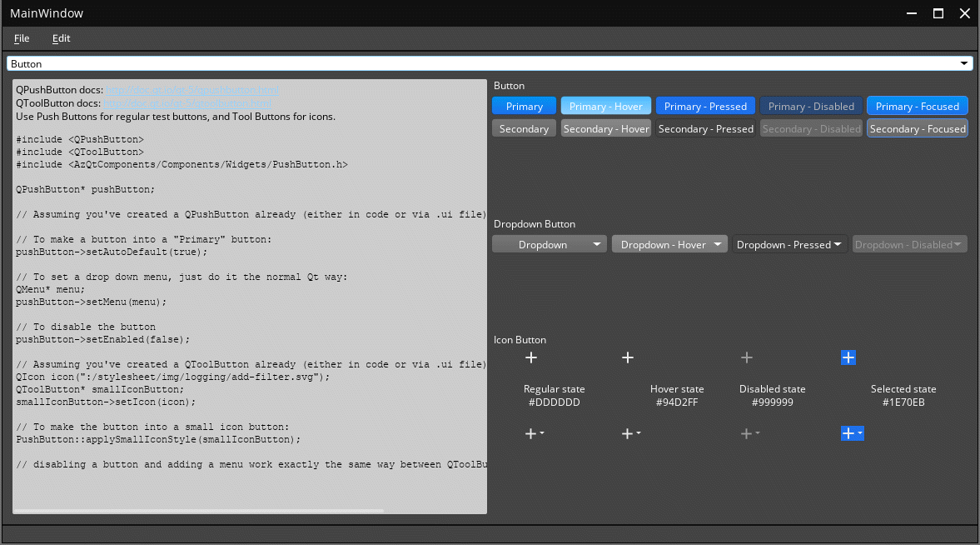The width and height of the screenshot is (980, 545).
Task: Click the Primary button
Action: tap(524, 106)
